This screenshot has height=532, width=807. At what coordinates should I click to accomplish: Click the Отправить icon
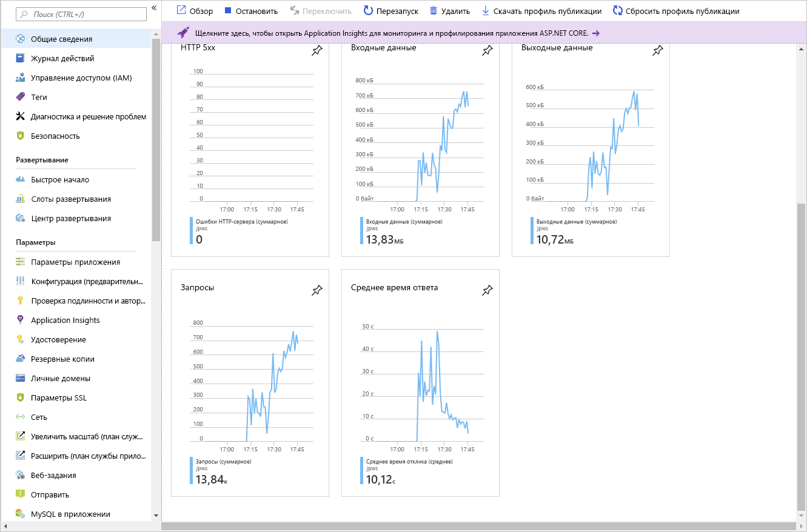click(x=20, y=494)
